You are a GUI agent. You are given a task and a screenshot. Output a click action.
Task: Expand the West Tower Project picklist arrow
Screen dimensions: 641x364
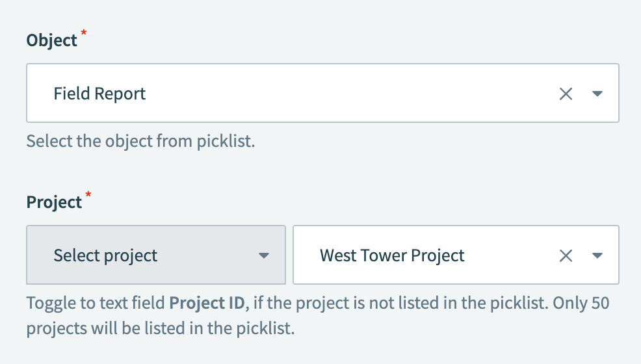point(597,255)
